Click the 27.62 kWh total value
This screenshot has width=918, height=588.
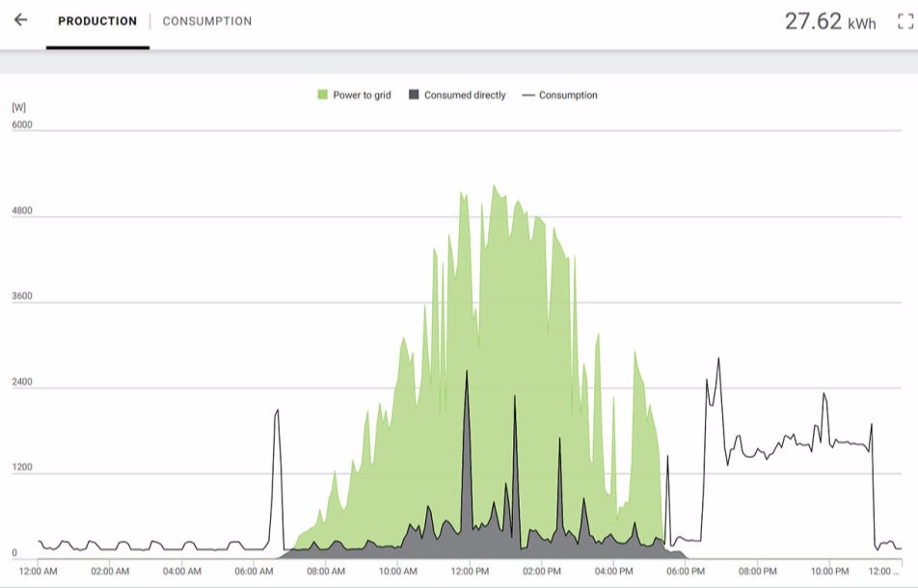(830, 21)
